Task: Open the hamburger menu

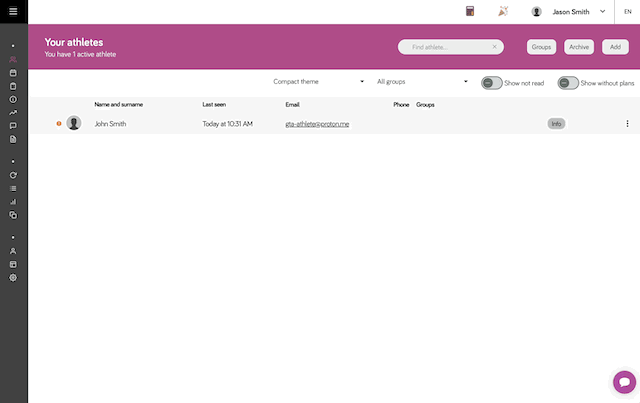Action: (13, 11)
